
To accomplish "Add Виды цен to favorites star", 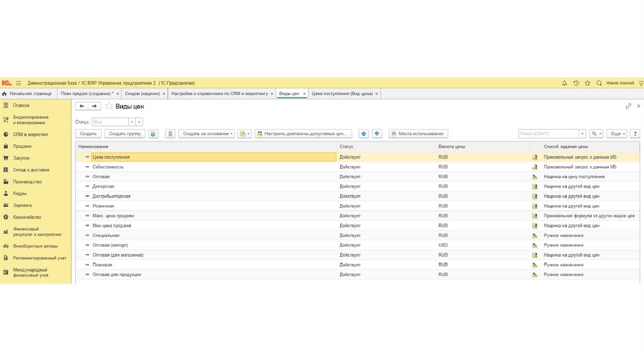I will pyautogui.click(x=109, y=106).
